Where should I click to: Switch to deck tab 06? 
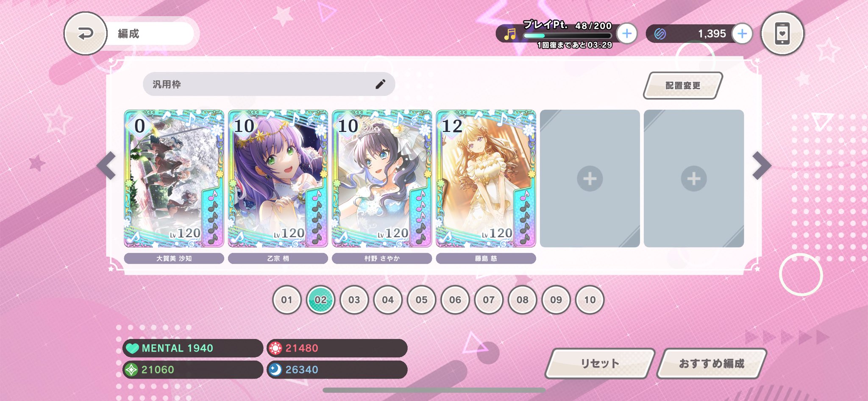455,300
